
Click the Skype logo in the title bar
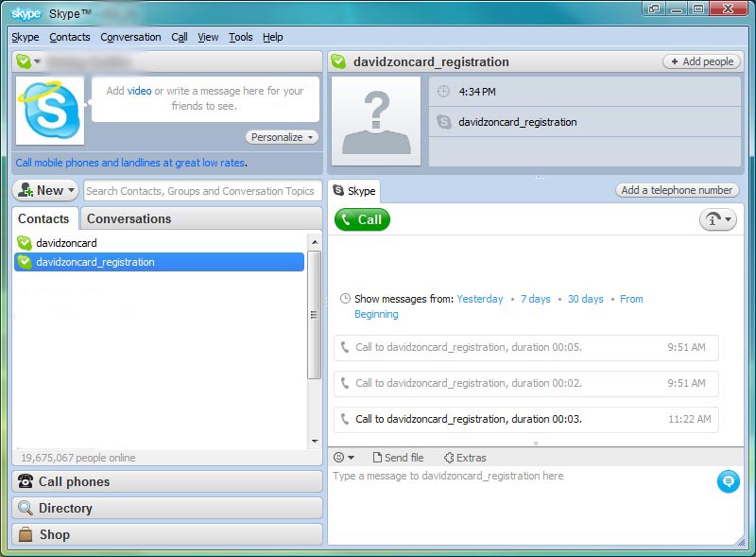[x=26, y=13]
